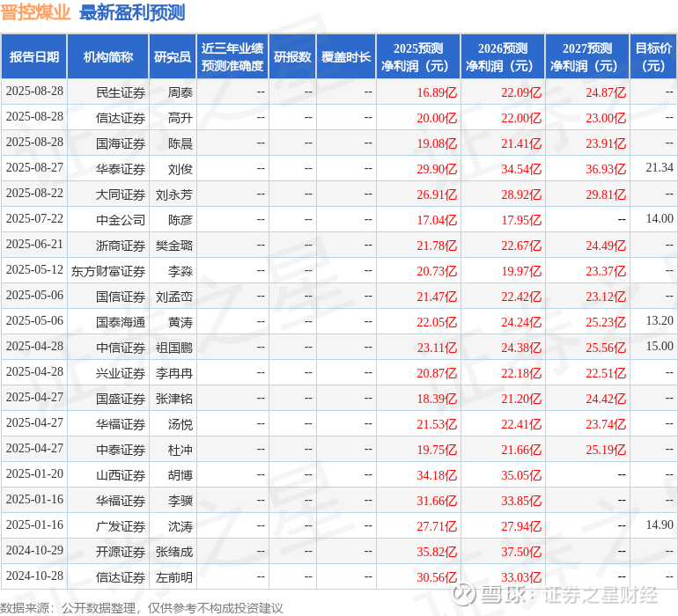Click the 25.19亿 value
This screenshot has width=678, height=616.
click(606, 450)
